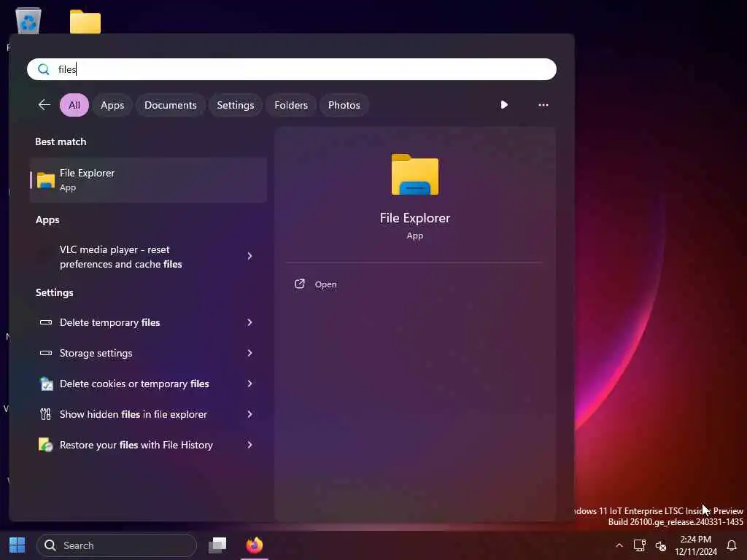Open File Explorer best match result
The image size is (747, 560).
(148, 180)
